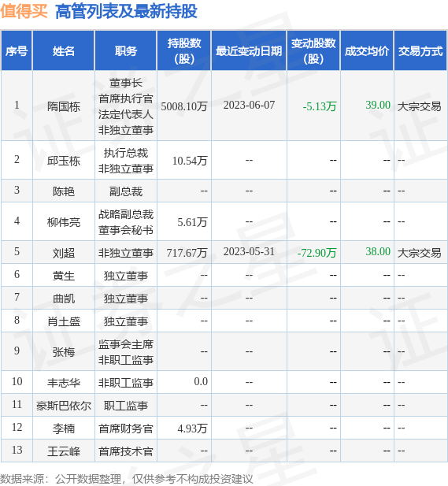Select the 持股数(股) column header
Viewport: 448px width, 486px height.
(x=184, y=51)
